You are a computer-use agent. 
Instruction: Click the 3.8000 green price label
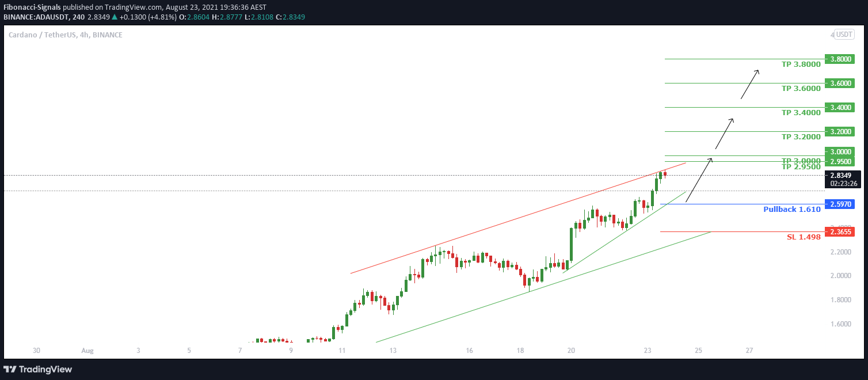pyautogui.click(x=839, y=59)
